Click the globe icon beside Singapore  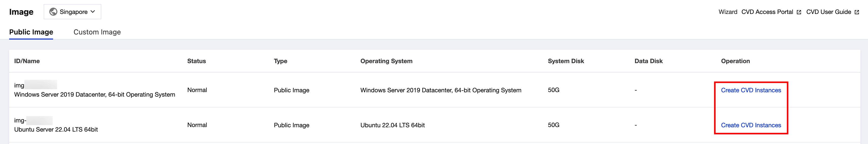coord(53,12)
